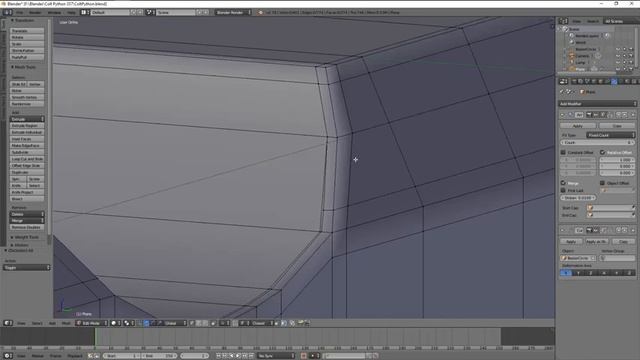Open the Extrude dropdown in Mesh Tools

coord(27,119)
